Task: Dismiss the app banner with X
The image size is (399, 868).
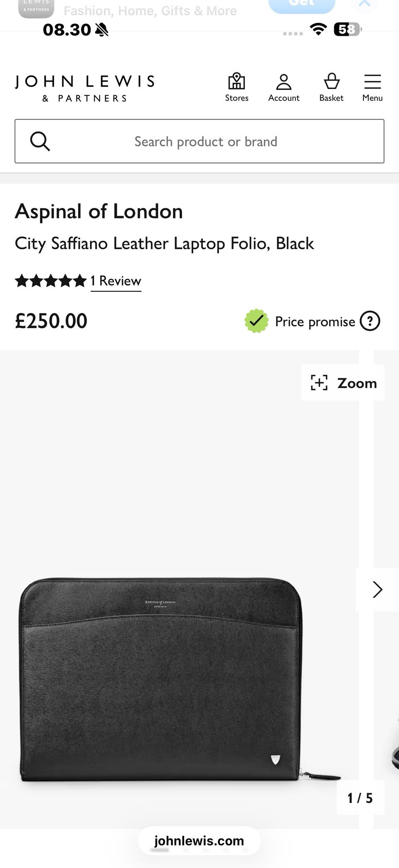Action: (365, 4)
